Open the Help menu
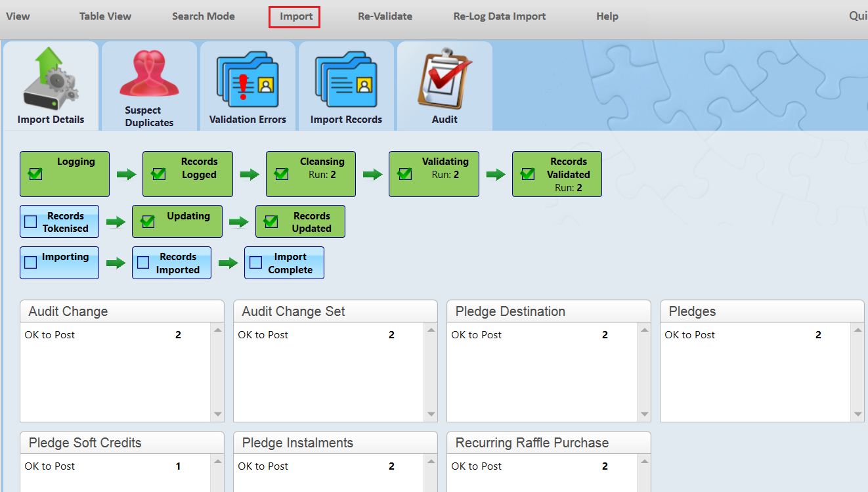 coord(607,16)
